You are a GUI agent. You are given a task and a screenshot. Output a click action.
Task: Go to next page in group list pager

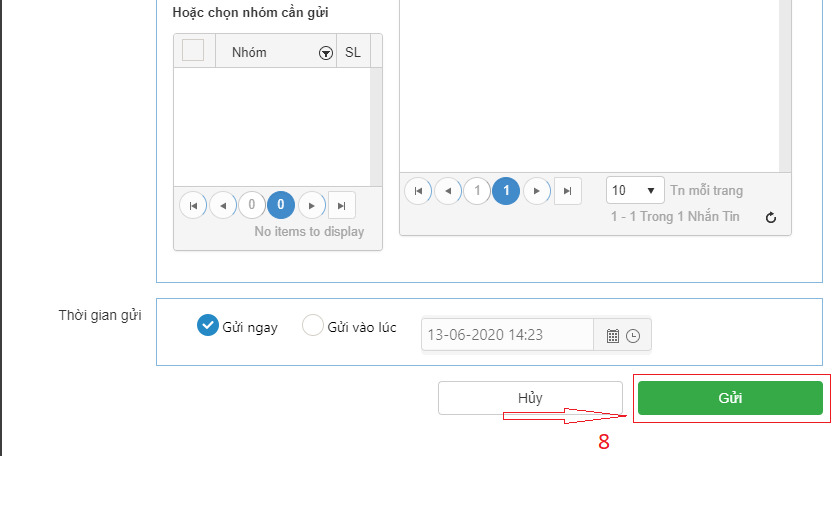pos(312,205)
